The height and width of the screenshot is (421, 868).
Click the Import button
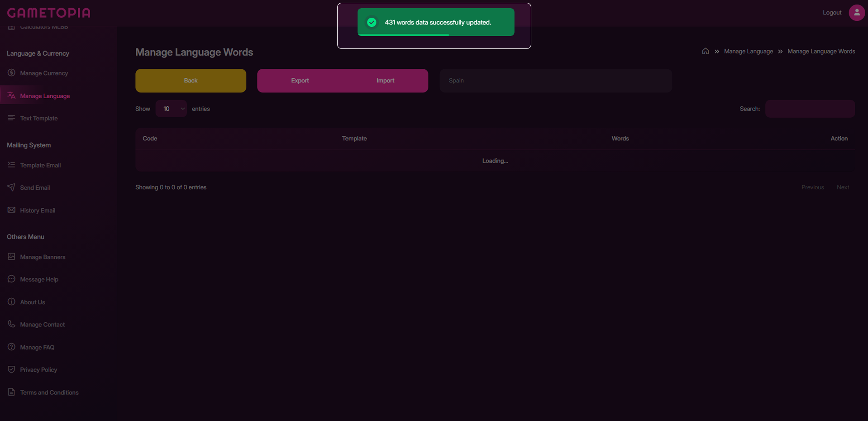[x=385, y=81]
